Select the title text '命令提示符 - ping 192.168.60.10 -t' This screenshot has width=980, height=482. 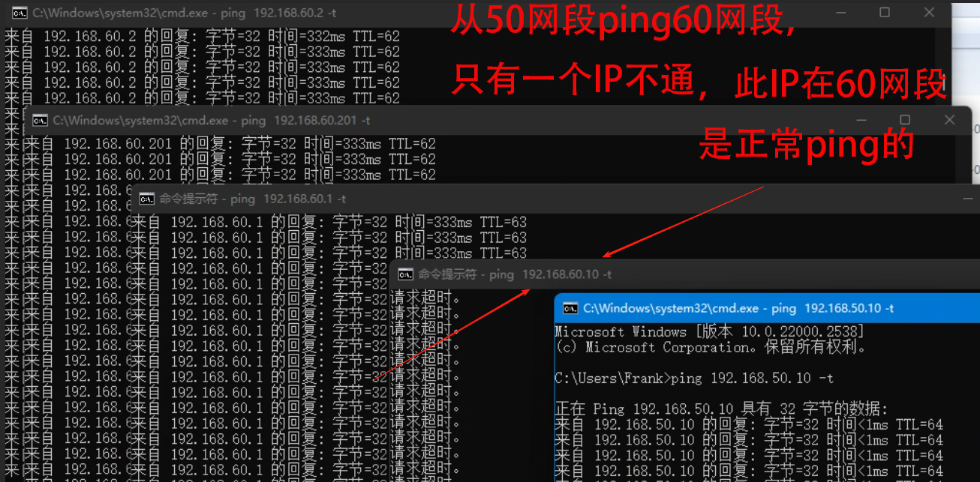(515, 274)
